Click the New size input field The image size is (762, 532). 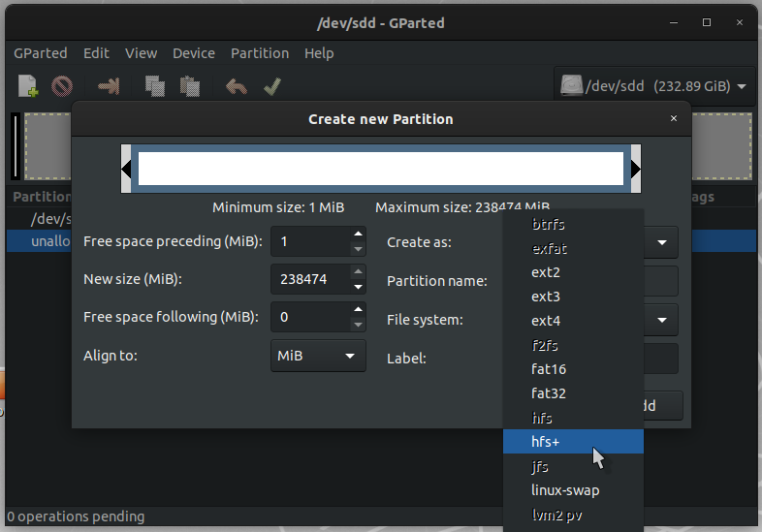pos(311,279)
